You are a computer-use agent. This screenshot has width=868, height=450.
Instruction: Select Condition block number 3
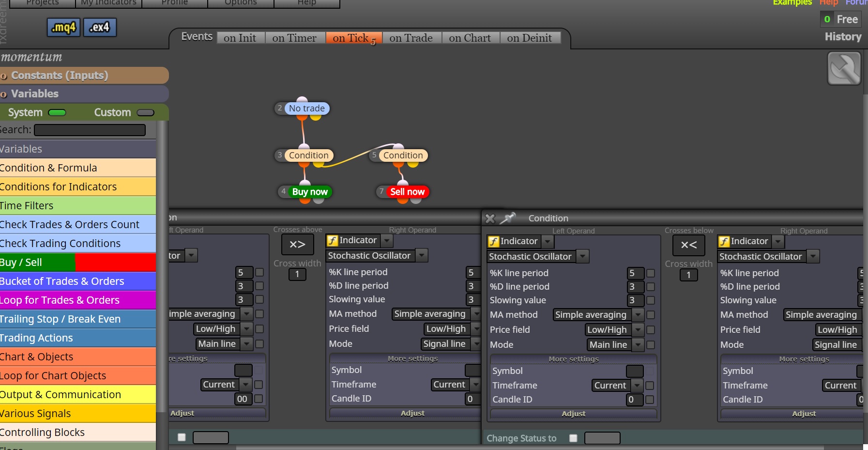click(308, 155)
